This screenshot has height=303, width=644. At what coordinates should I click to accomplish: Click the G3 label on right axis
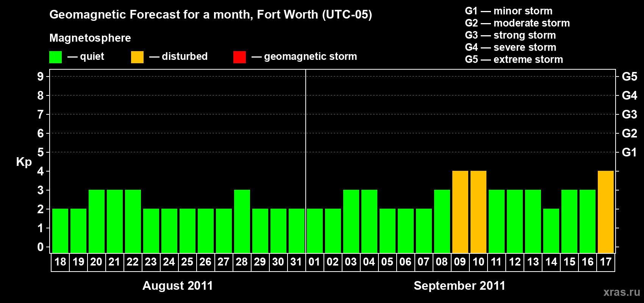pos(630,114)
